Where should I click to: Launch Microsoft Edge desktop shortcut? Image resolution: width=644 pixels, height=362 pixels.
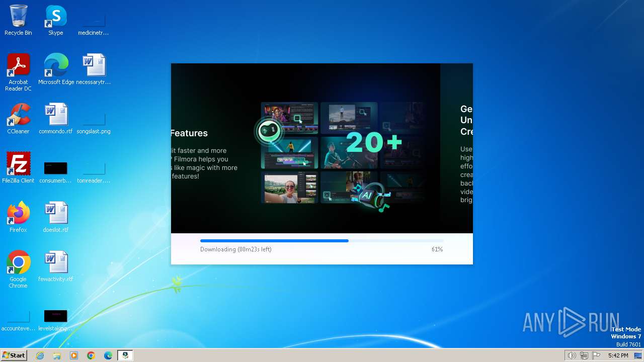tap(56, 69)
